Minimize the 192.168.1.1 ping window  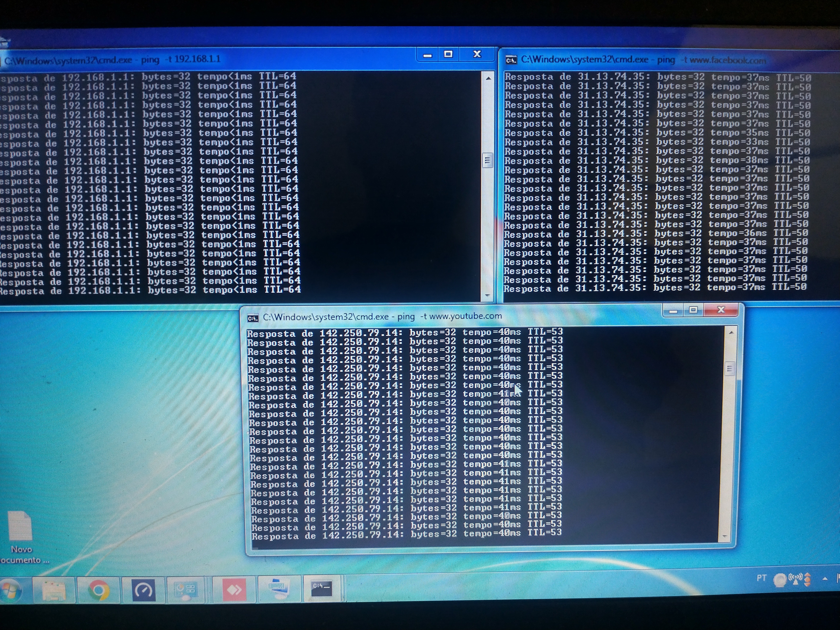point(428,55)
